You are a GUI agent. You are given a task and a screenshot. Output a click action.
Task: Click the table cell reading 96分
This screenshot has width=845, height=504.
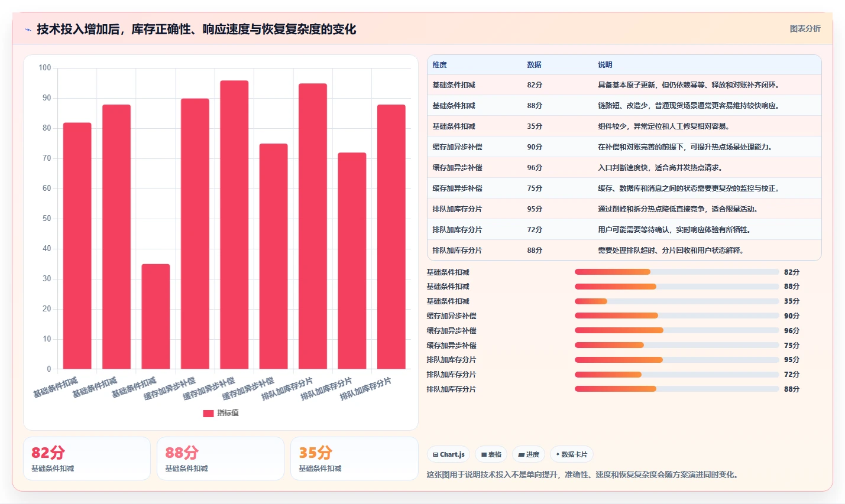[535, 168]
